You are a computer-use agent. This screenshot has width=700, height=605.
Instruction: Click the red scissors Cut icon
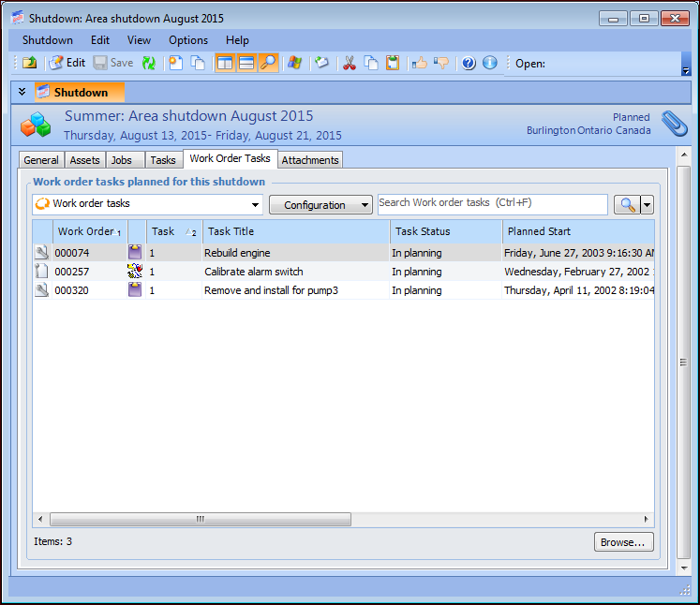(x=349, y=63)
